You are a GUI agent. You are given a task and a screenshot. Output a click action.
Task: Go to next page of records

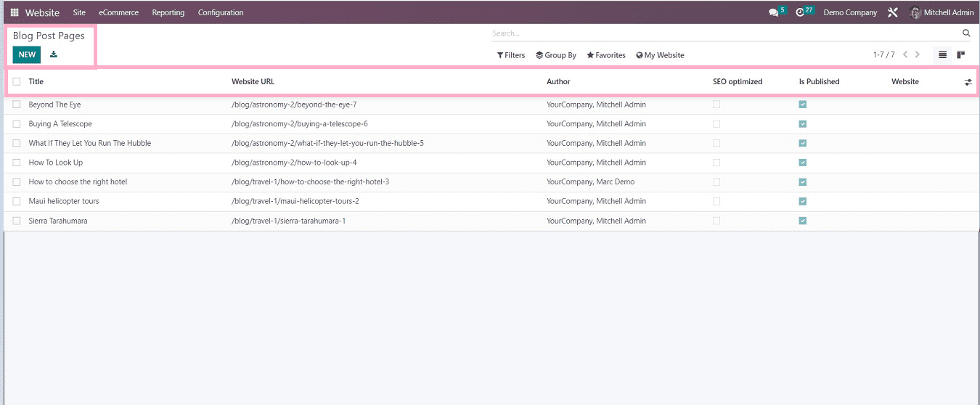[918, 55]
